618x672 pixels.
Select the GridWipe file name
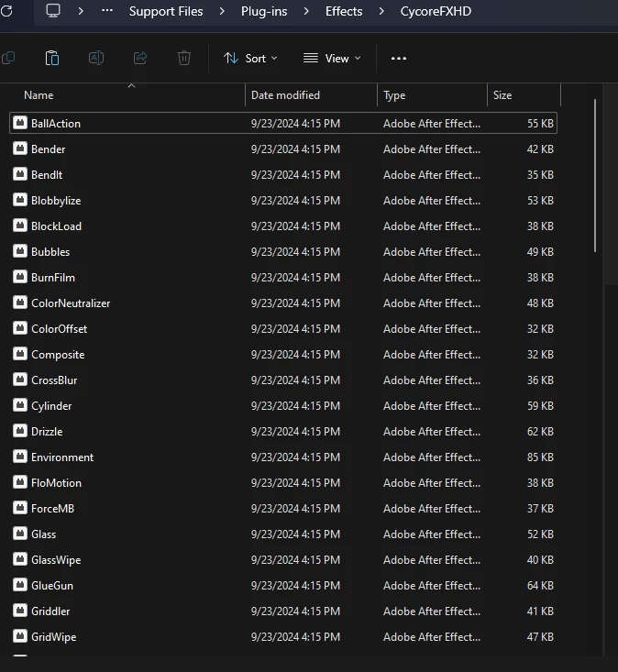tap(53, 637)
